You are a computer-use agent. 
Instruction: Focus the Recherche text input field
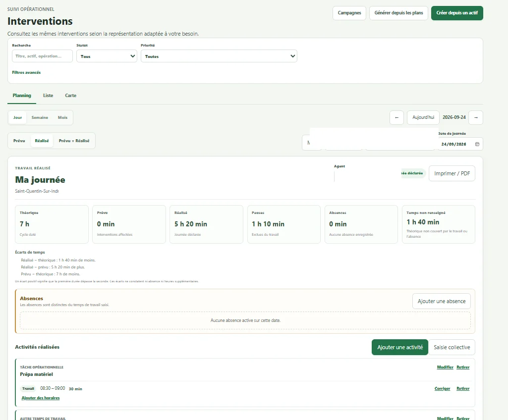coord(42,56)
